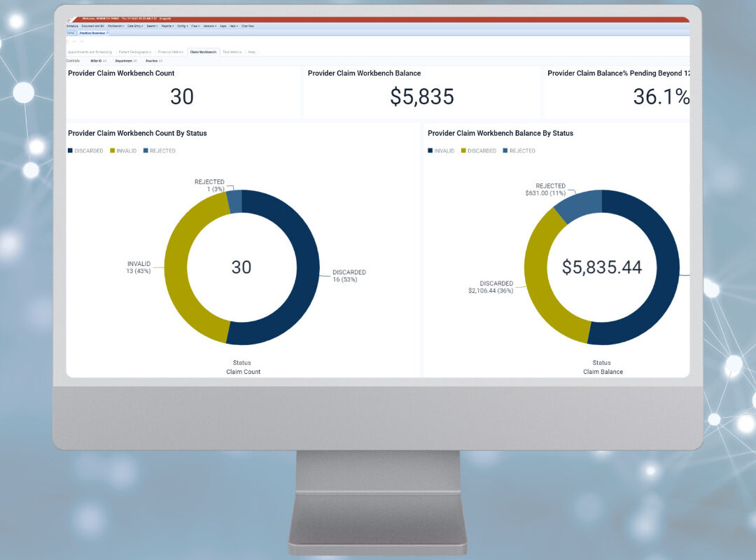
Task: Open the Workbench dropdown menu
Action: (x=115, y=26)
